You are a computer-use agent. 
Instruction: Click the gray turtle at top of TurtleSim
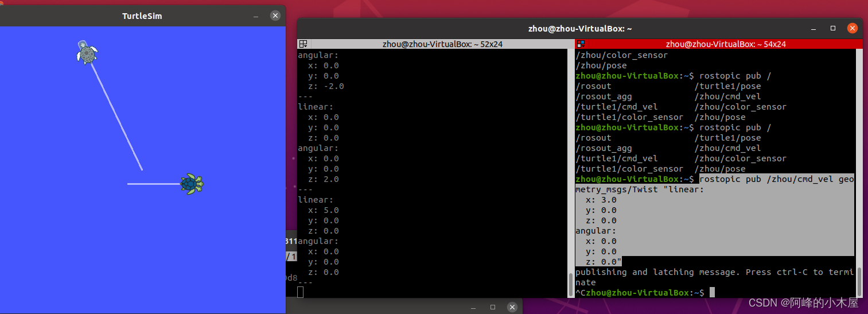(x=87, y=52)
